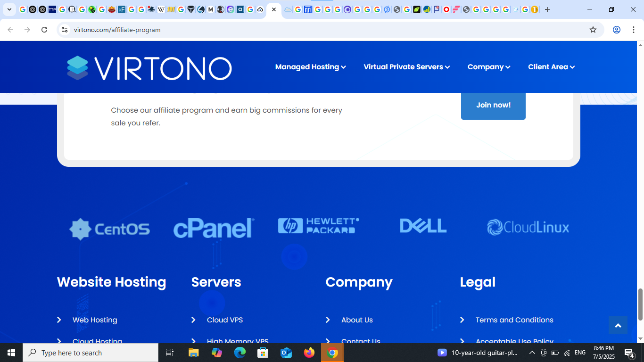Click the Chrome icon in the taskbar

[x=332, y=353]
